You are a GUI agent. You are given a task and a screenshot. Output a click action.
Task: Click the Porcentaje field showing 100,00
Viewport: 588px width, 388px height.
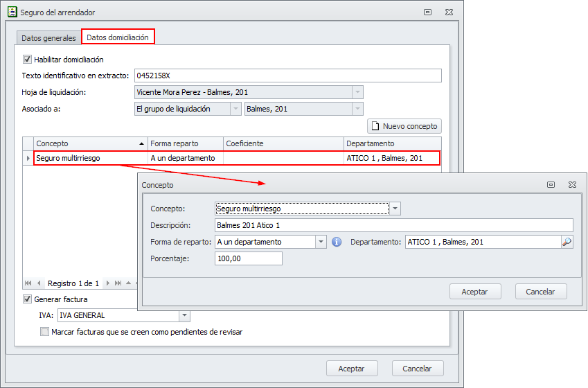248,258
